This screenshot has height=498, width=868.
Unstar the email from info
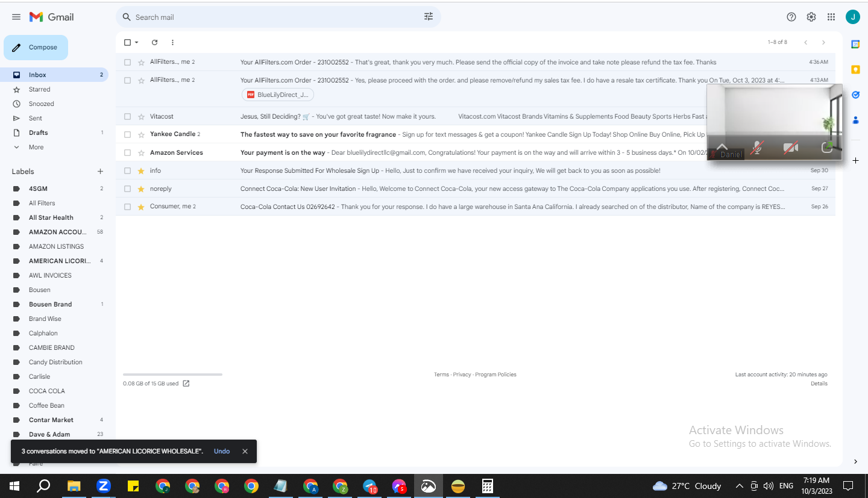tap(141, 170)
